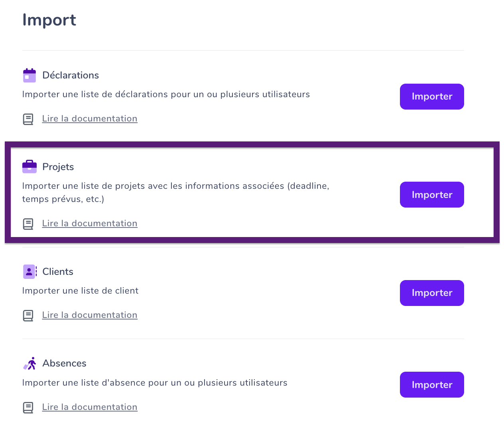Click the book icon under Déclarations description

click(x=28, y=119)
